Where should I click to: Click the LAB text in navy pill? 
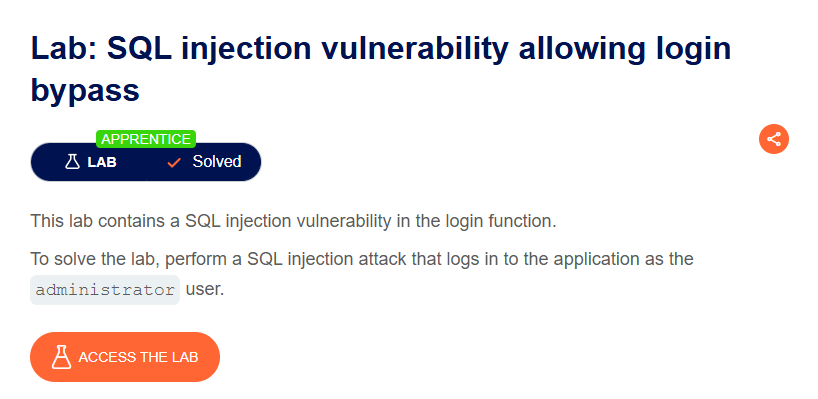click(102, 163)
